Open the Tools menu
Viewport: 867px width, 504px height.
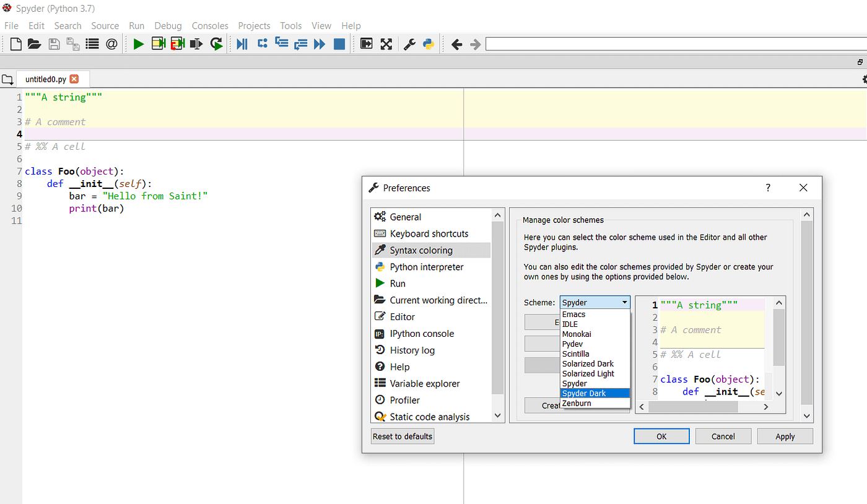pyautogui.click(x=290, y=25)
